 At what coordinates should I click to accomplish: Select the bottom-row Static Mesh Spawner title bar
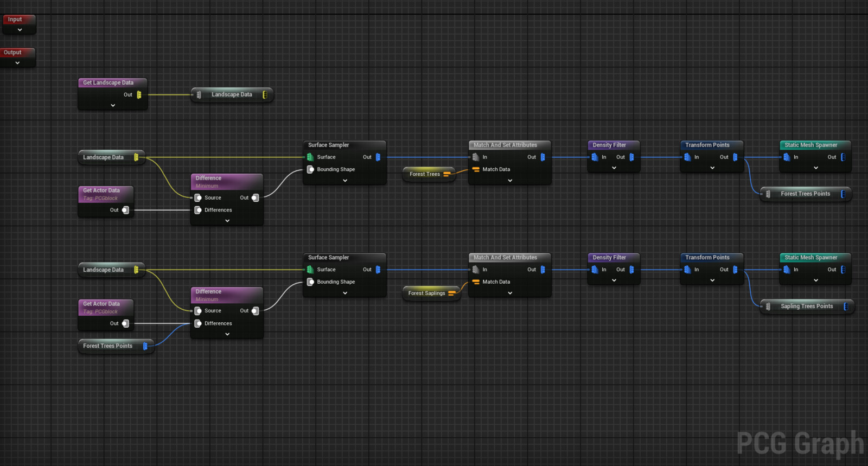815,258
